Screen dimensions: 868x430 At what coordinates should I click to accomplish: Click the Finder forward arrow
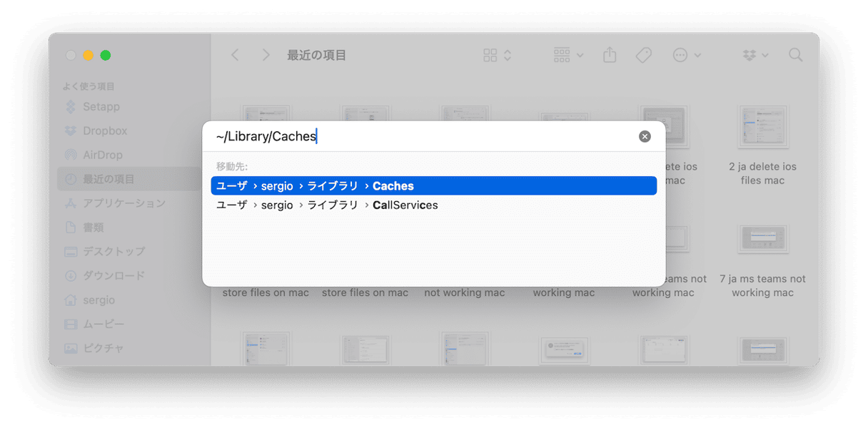click(266, 55)
